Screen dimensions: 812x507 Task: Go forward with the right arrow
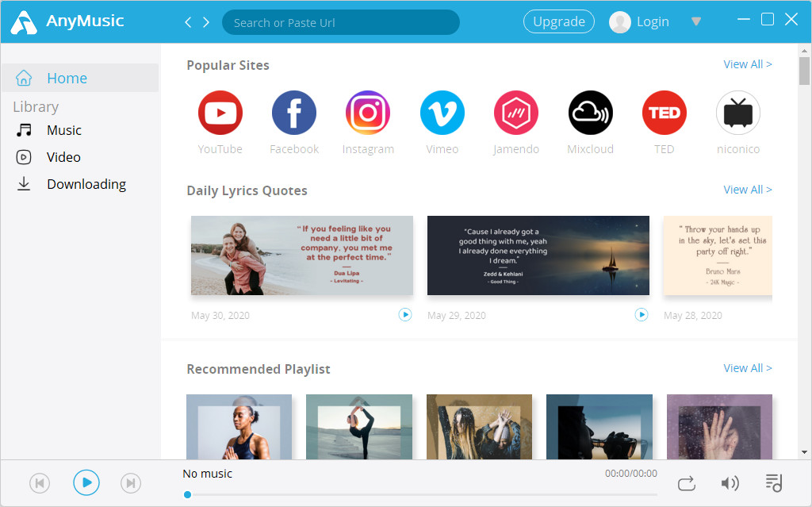point(206,22)
